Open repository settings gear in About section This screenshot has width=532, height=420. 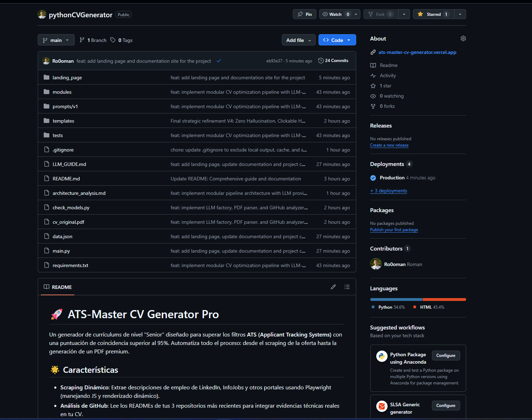pos(463,38)
